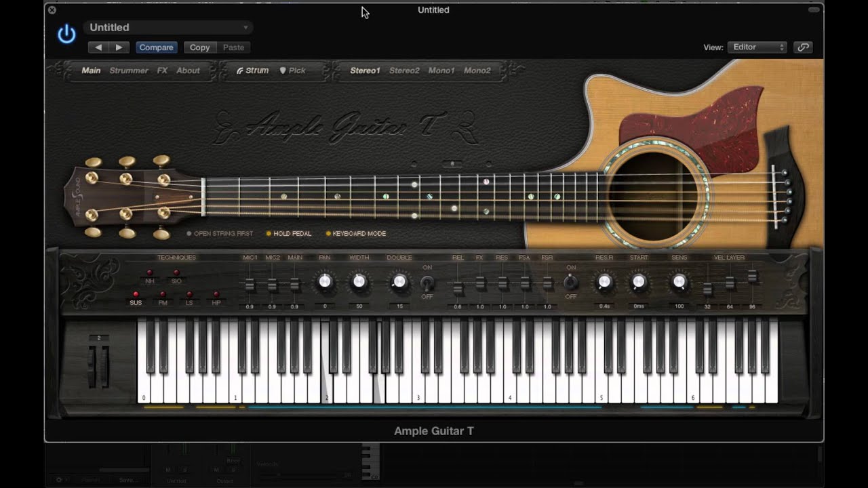
Task: Click the link chain icon button
Action: (x=803, y=47)
